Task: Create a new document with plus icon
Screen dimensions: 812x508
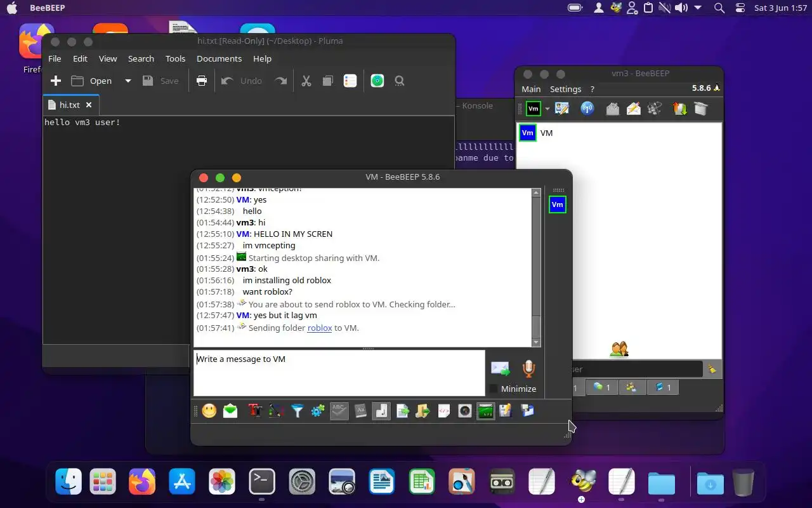Action: point(56,81)
